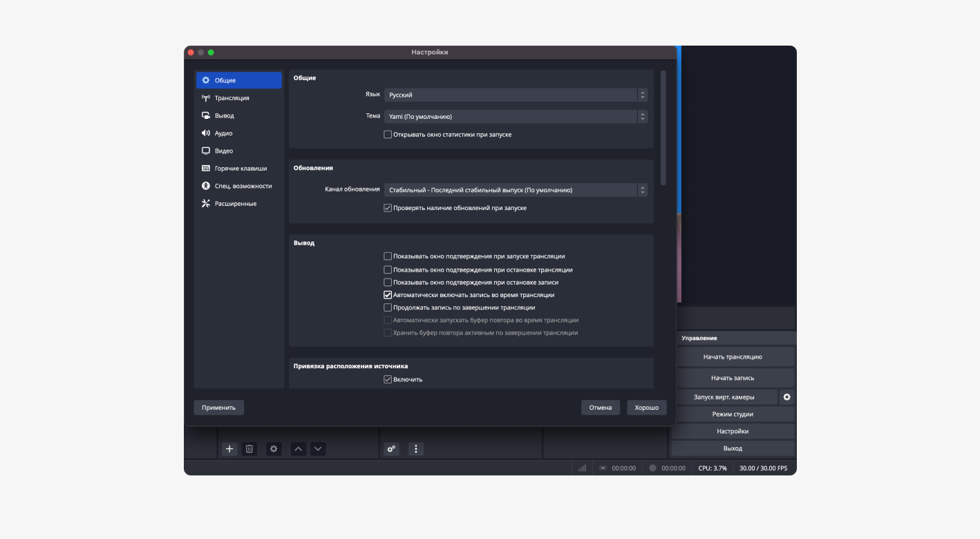Click the display icon beside Видео
Viewport: 980px width, 539px height.
tap(205, 151)
